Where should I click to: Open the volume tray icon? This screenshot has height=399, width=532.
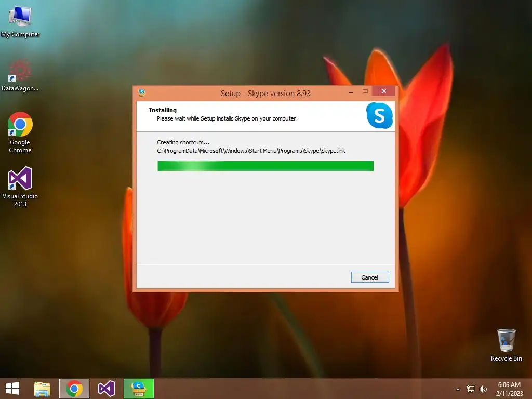tap(483, 389)
